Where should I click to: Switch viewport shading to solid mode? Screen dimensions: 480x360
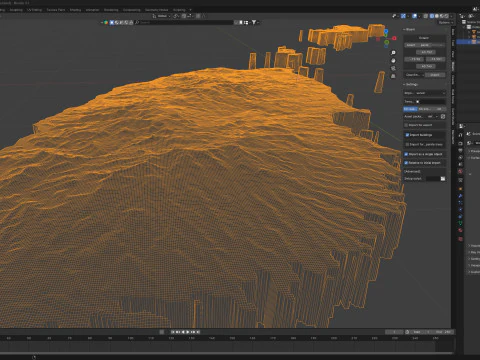[437, 16]
